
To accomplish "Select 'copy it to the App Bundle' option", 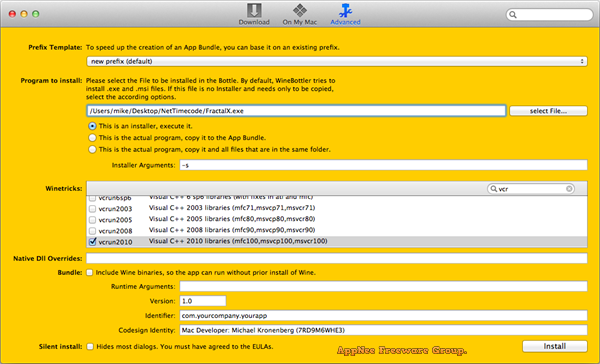I will coord(92,138).
